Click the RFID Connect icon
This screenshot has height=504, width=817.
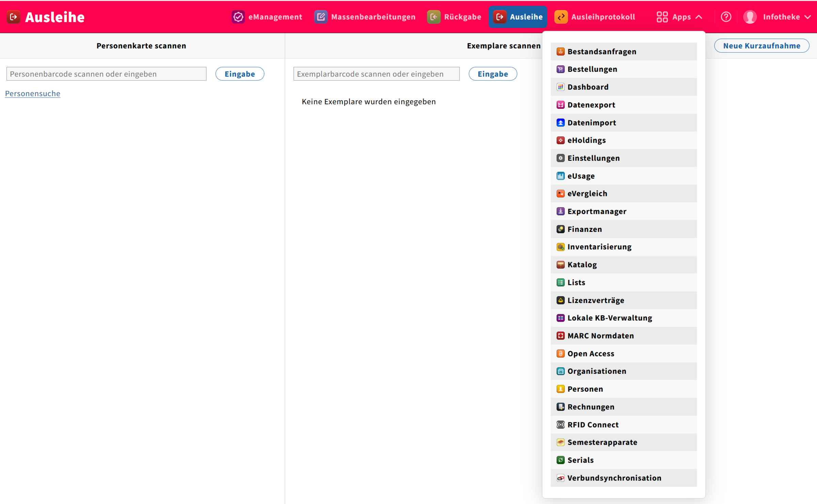pos(560,424)
